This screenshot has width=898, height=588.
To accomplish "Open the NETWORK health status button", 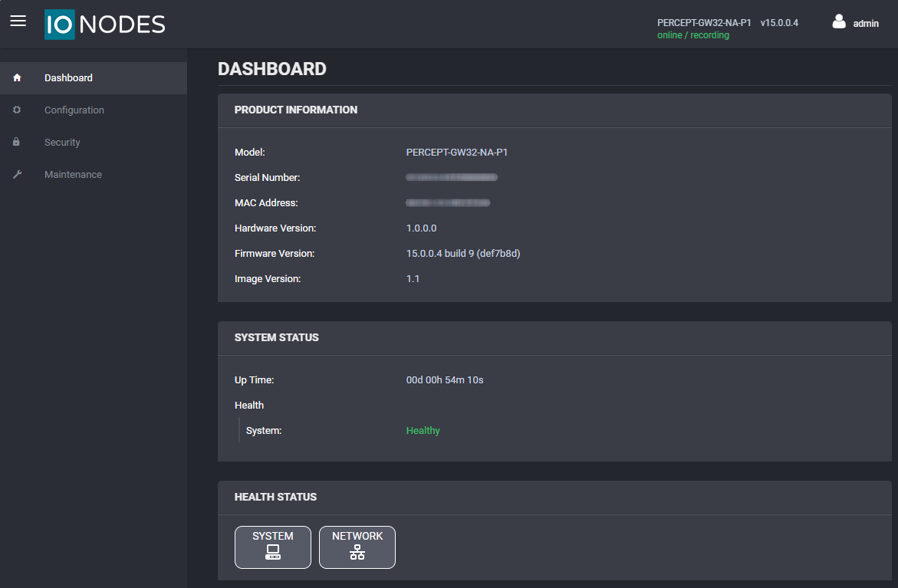I will click(x=357, y=547).
